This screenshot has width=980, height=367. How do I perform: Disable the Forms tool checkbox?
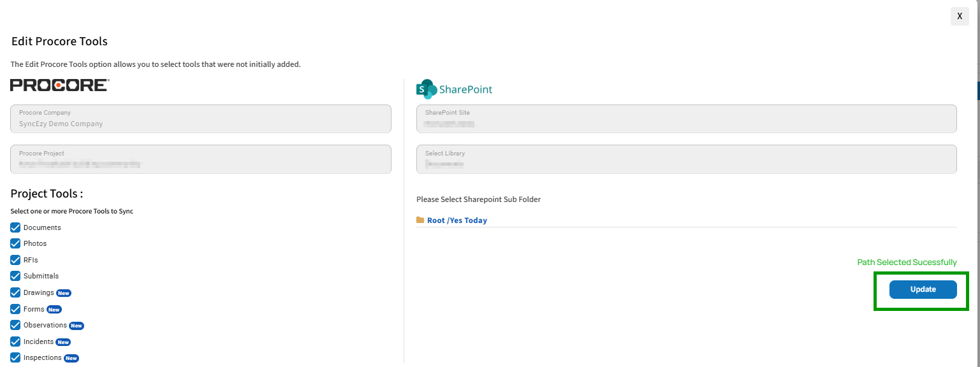tap(15, 309)
